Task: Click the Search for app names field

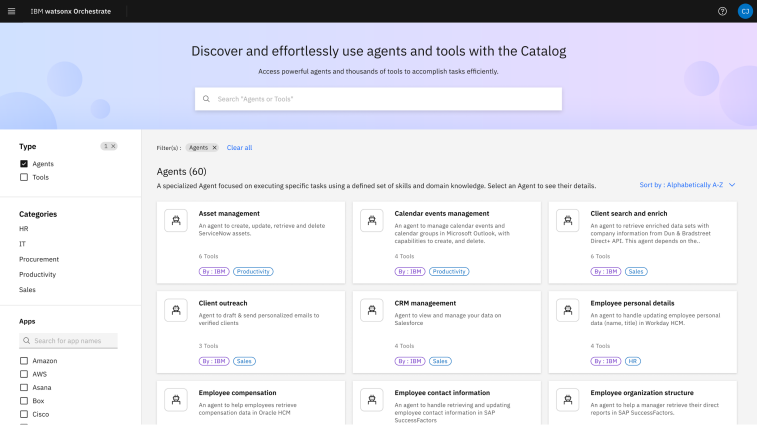Action: tap(70, 341)
